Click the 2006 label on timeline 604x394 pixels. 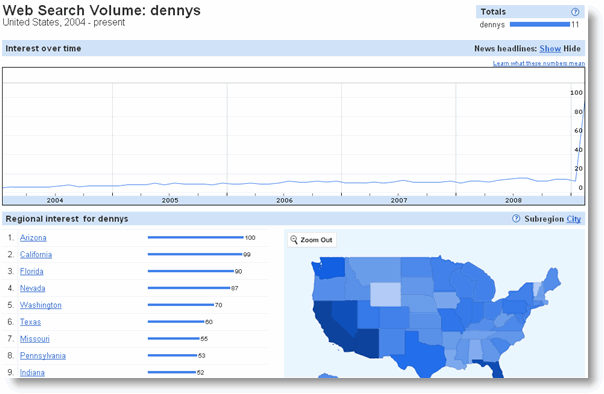pos(284,200)
